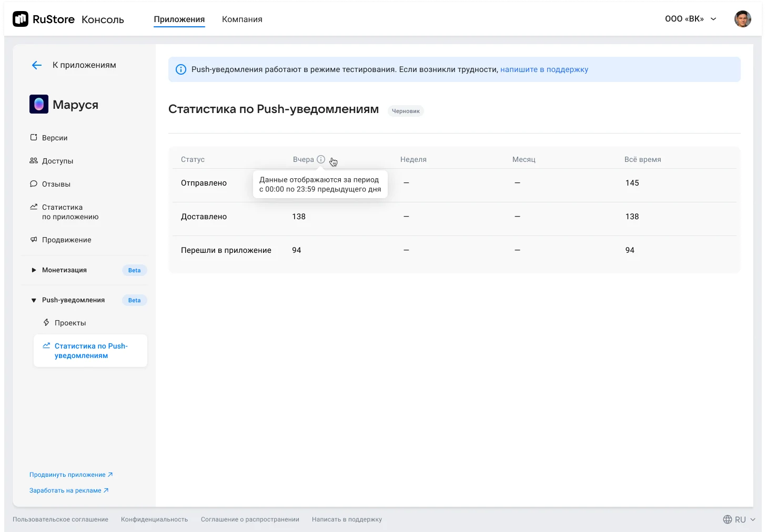The width and height of the screenshot is (766, 532).
Task: Click the Продвижение megaphone icon
Action: 34,240
